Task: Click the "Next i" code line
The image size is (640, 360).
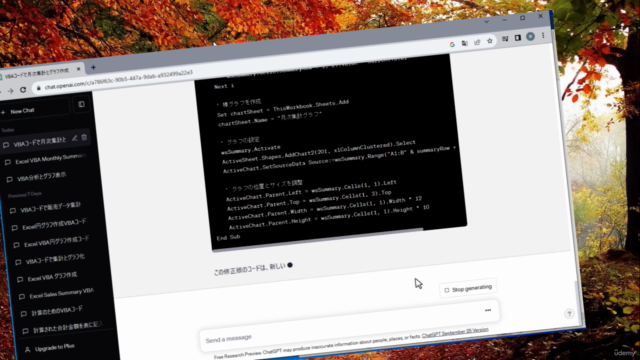Action: click(x=224, y=86)
